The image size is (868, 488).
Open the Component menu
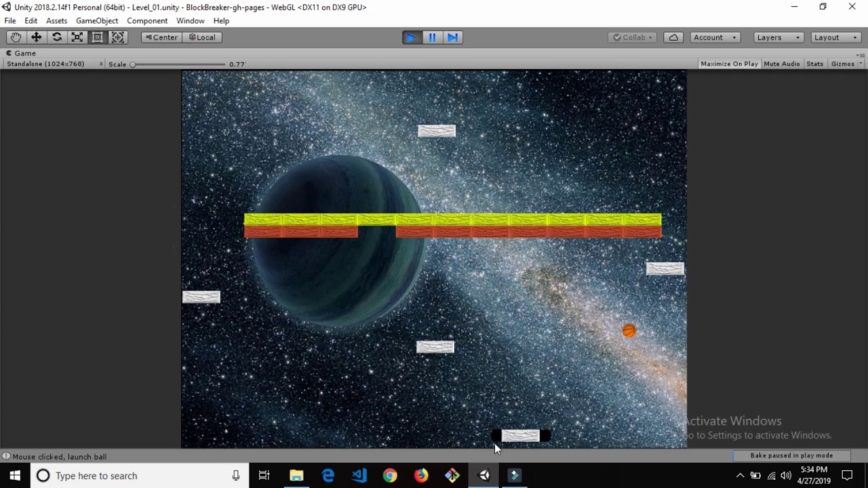click(x=147, y=21)
